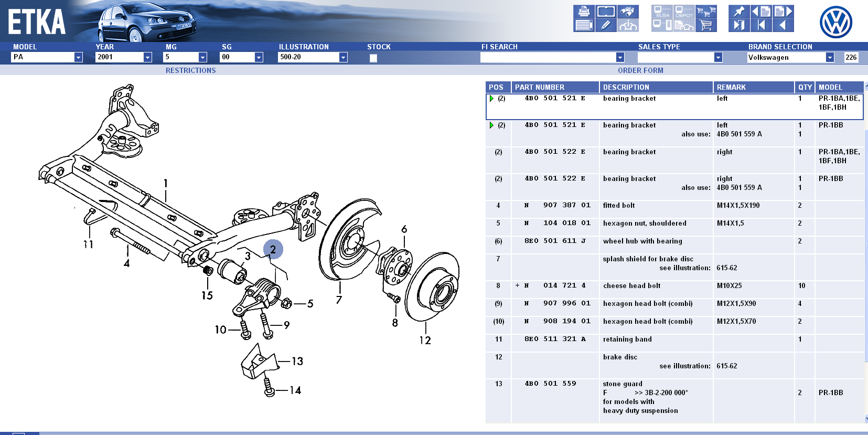Go to next page illustration icon
Image resolution: width=868 pixels, height=435 pixels.
point(783,12)
